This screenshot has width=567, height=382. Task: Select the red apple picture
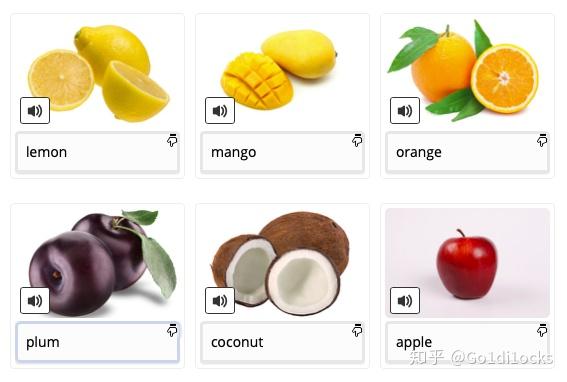[468, 263]
